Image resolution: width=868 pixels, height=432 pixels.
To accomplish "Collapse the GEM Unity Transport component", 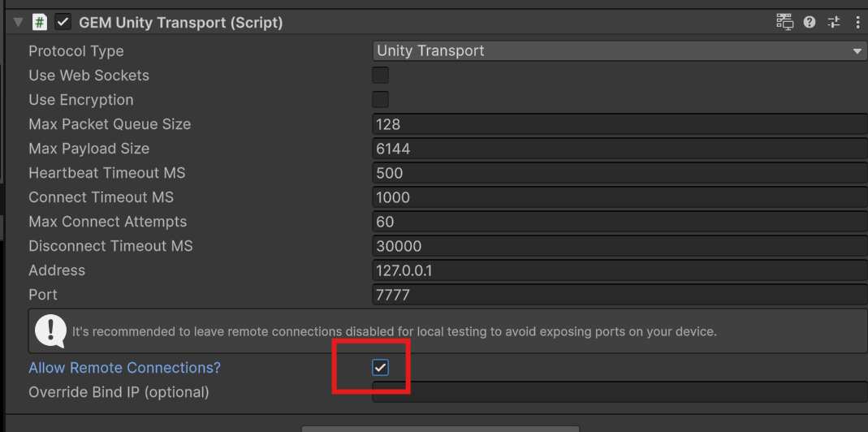I will click(18, 22).
